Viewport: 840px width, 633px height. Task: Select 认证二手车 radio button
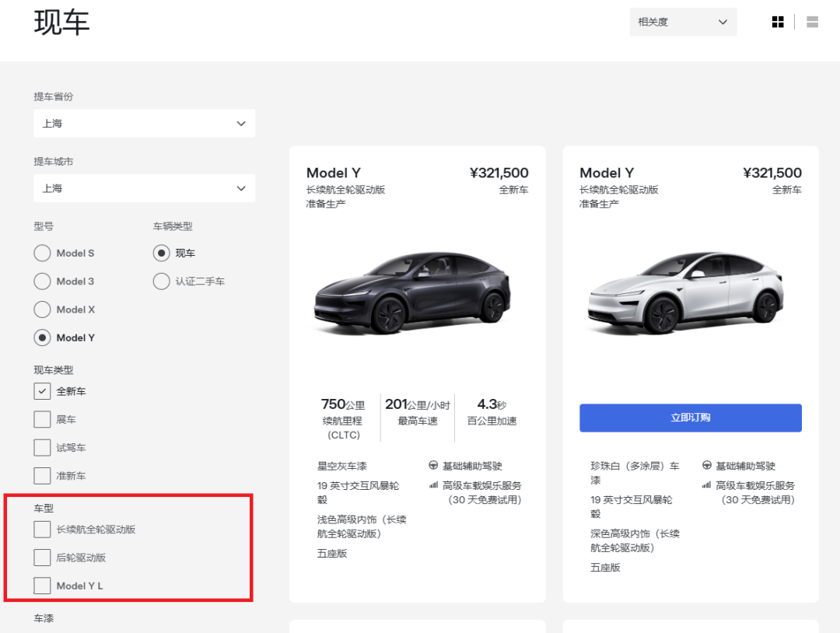[x=161, y=282]
